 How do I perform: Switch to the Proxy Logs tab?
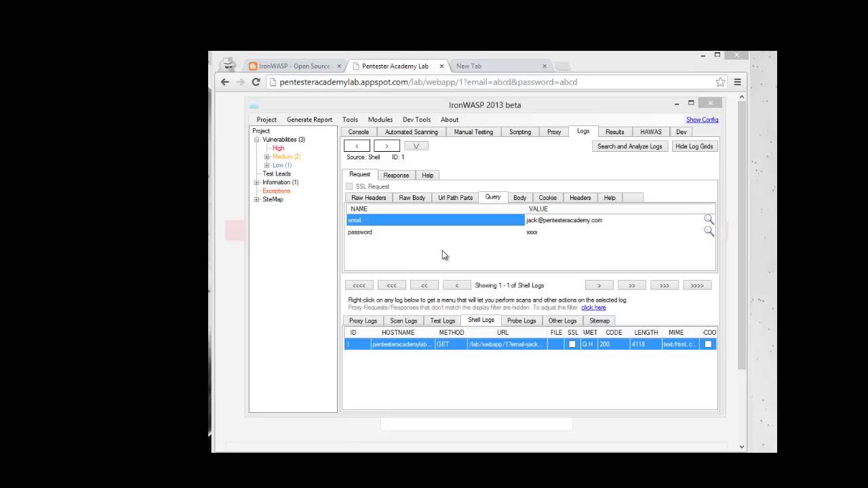tap(363, 321)
